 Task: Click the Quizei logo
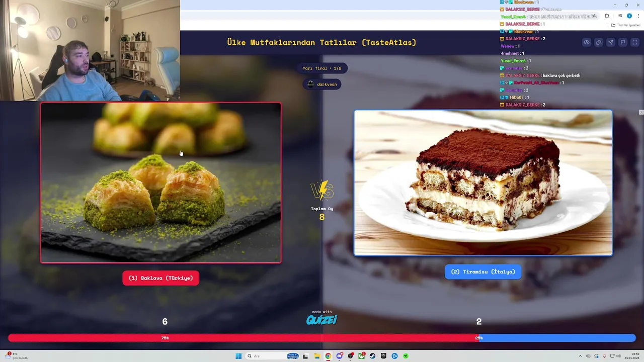322,319
